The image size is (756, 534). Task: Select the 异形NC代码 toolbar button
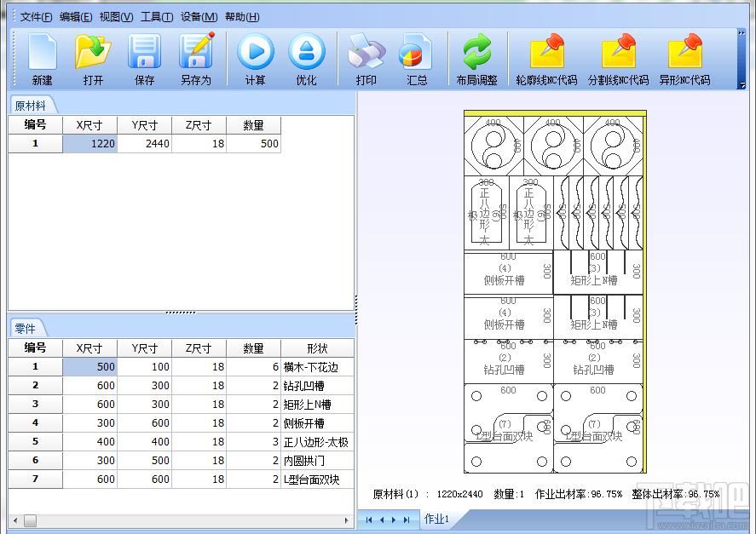coord(684,60)
